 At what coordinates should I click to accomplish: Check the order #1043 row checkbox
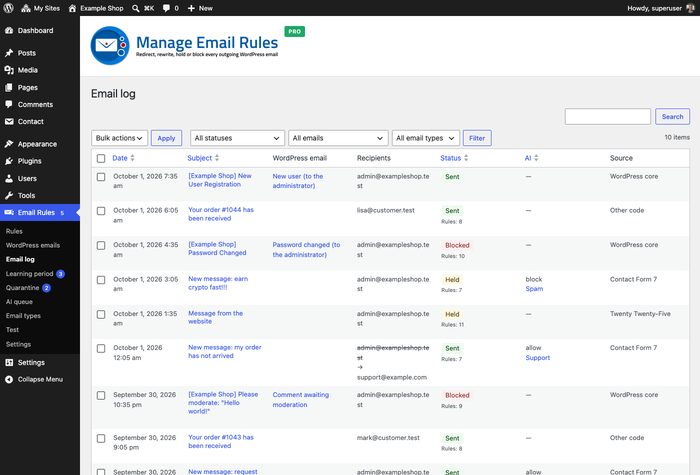pos(101,438)
